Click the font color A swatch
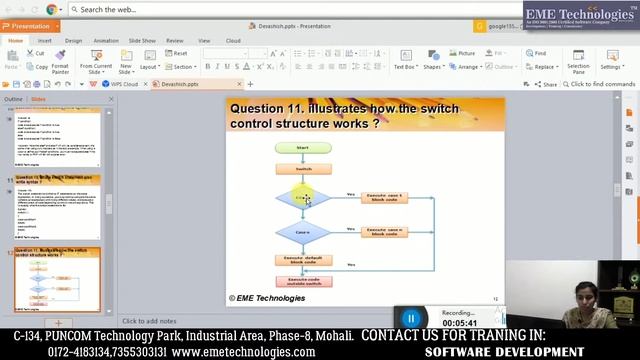The width and height of the screenshot is (640, 360). [x=247, y=67]
